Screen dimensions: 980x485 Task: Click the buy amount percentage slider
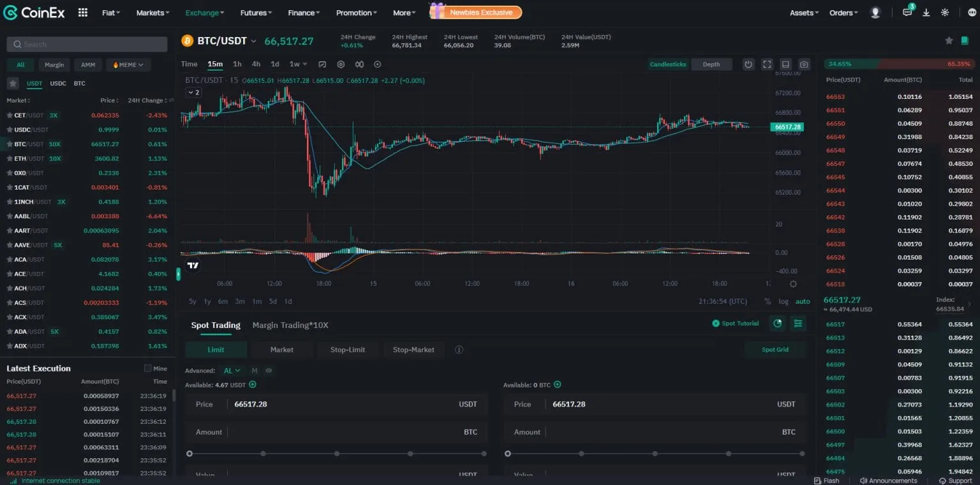(338, 454)
